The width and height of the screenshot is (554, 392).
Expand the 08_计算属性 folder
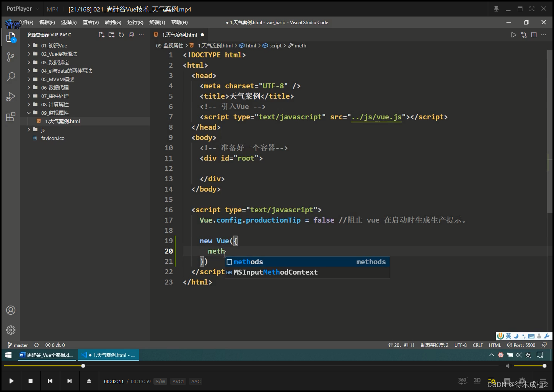85,104
